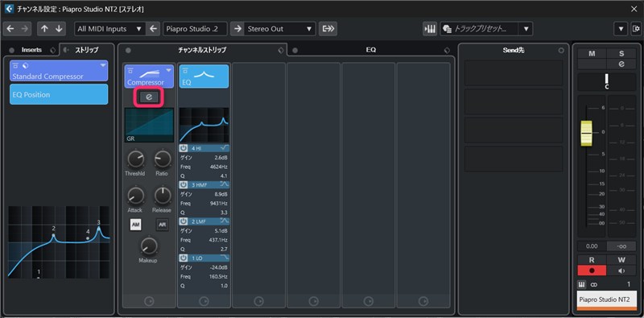Switch to the Inserts tab
The height and width of the screenshot is (318, 644).
[31, 50]
